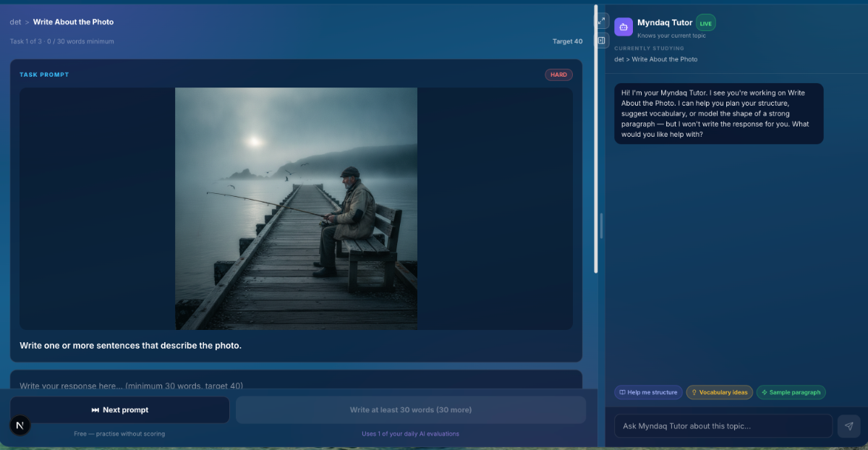Click the Sample paragraph chip
The image size is (868, 450).
pyautogui.click(x=791, y=392)
